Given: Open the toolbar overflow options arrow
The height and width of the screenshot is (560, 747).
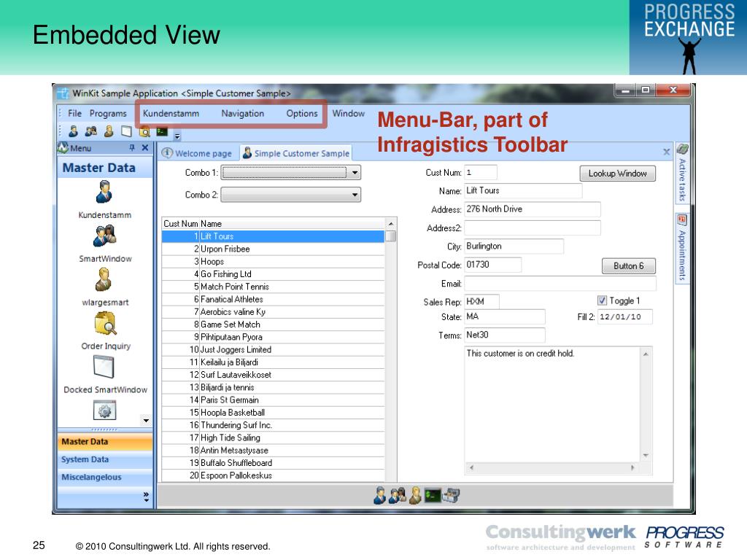Looking at the screenshot, I should [177, 136].
